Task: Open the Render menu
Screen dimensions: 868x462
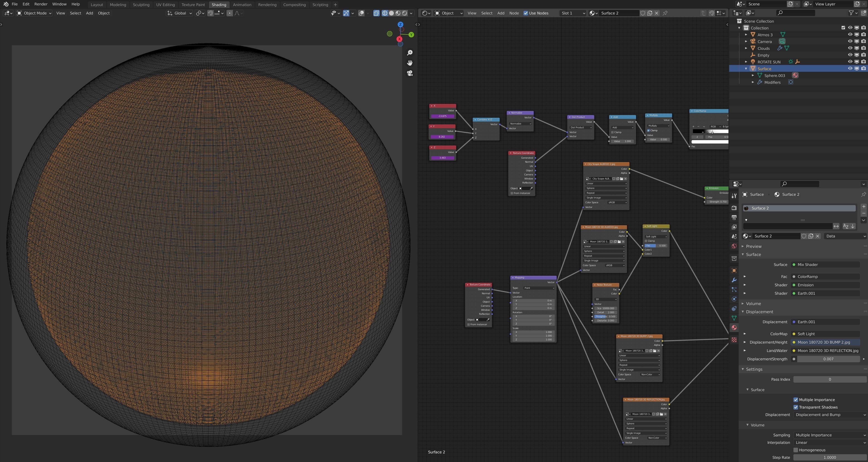Action: pyautogui.click(x=41, y=4)
